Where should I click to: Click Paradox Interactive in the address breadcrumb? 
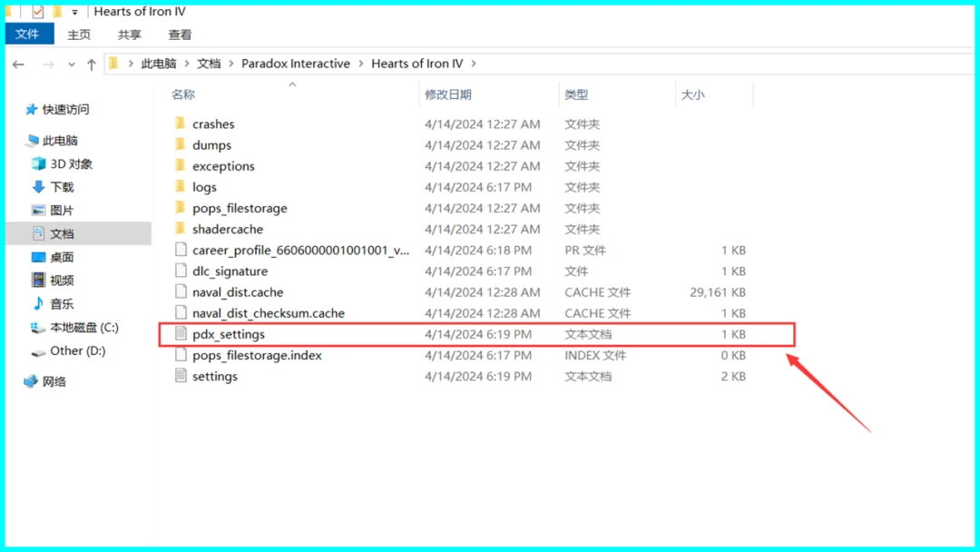pyautogui.click(x=295, y=64)
